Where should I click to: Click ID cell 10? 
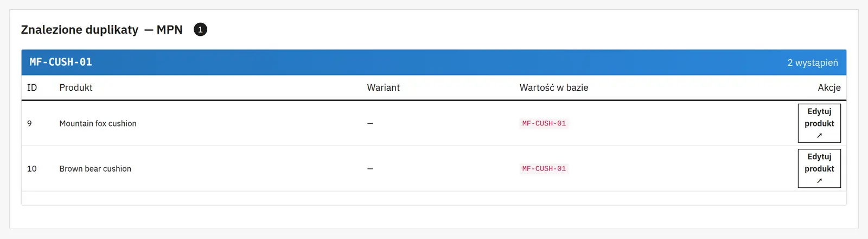[32, 168]
